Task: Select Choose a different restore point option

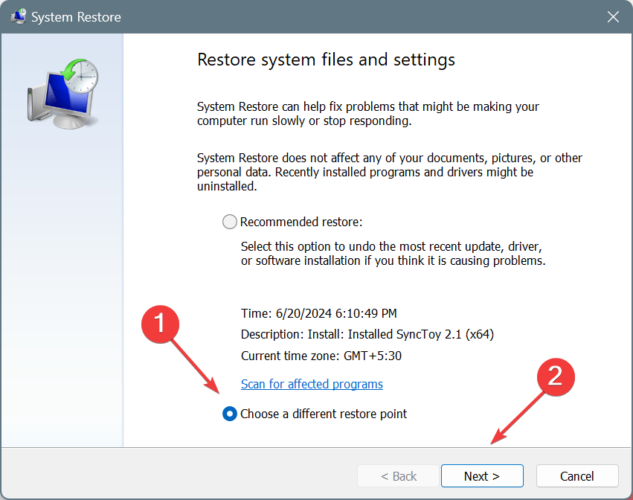Action: pyautogui.click(x=229, y=414)
